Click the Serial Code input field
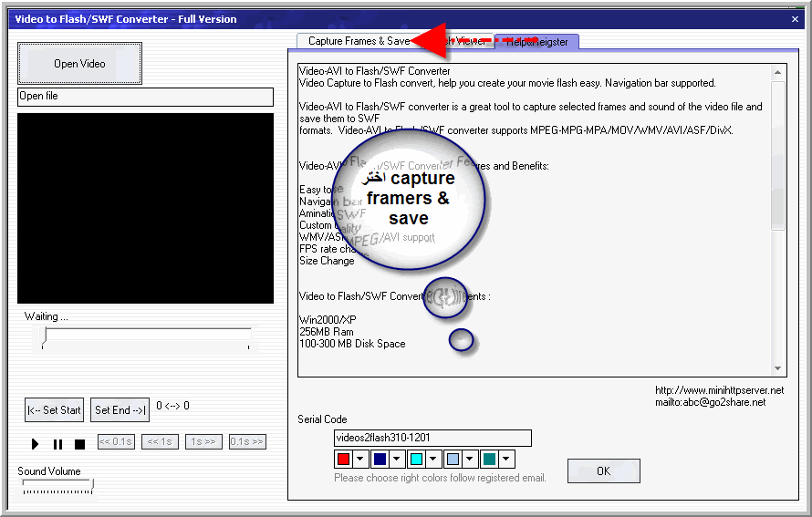812x517 pixels. (432, 438)
